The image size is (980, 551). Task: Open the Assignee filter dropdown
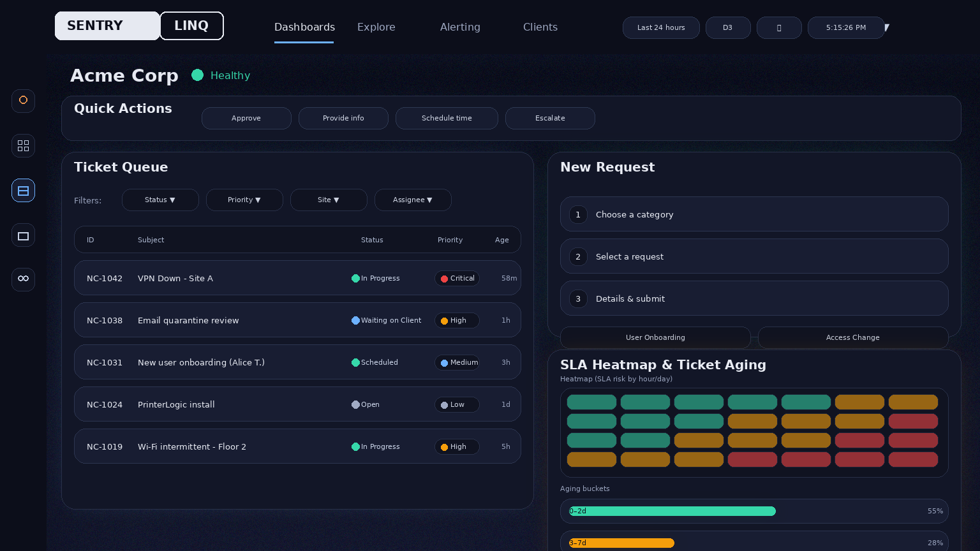[413, 200]
